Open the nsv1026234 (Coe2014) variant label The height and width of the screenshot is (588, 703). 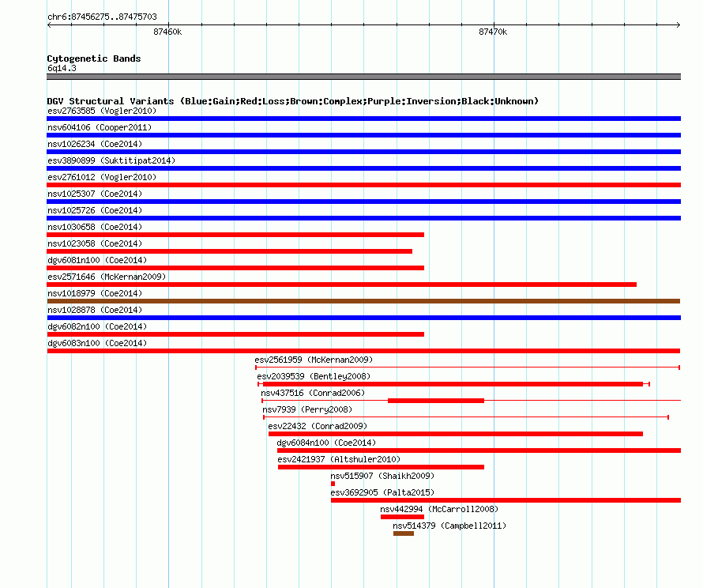coord(95,144)
